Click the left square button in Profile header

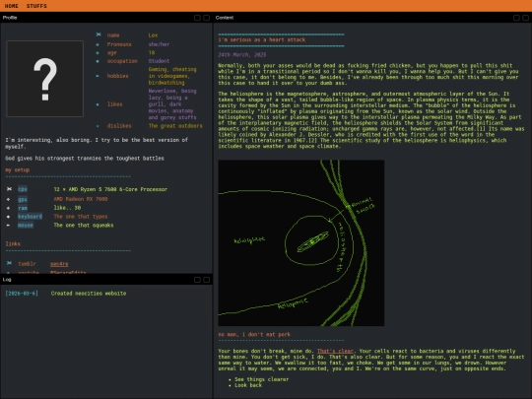click(197, 18)
